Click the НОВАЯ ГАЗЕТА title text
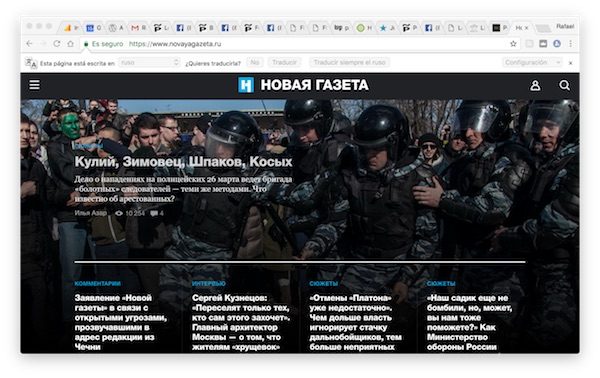600x378 pixels. 315,85
